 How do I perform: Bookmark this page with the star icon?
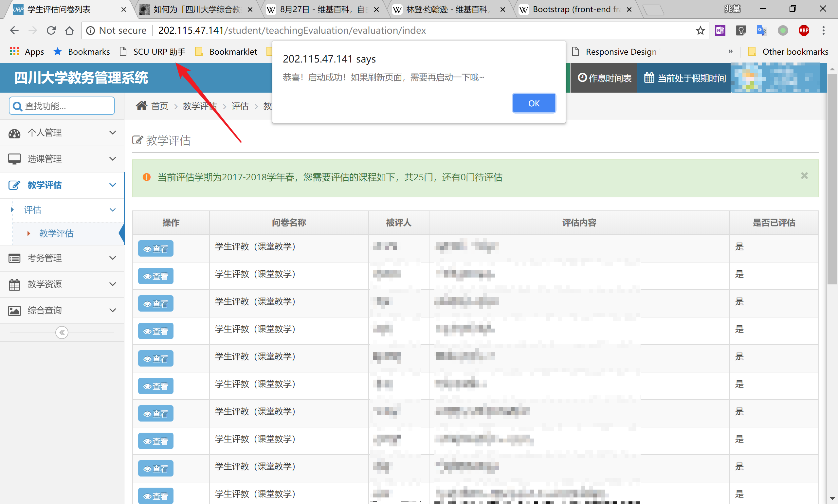pyautogui.click(x=700, y=30)
